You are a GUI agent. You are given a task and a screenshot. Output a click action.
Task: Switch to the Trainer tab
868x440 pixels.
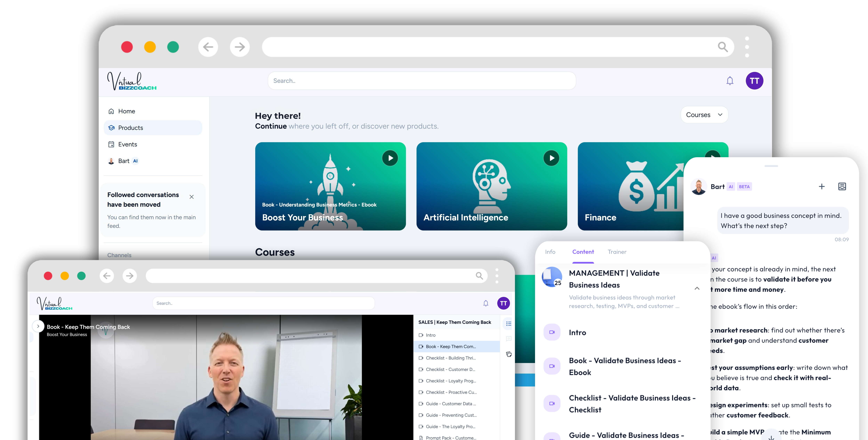(617, 252)
